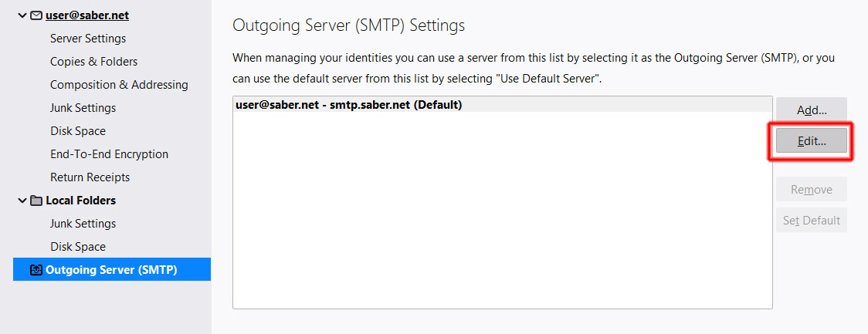Open Server Settings for user@saber.net
The image size is (868, 334).
pos(88,39)
